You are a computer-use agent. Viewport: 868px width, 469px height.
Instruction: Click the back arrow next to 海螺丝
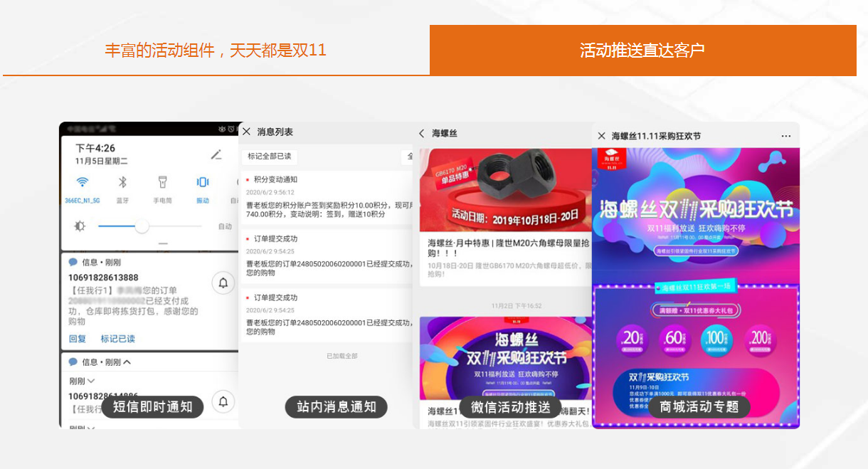421,133
